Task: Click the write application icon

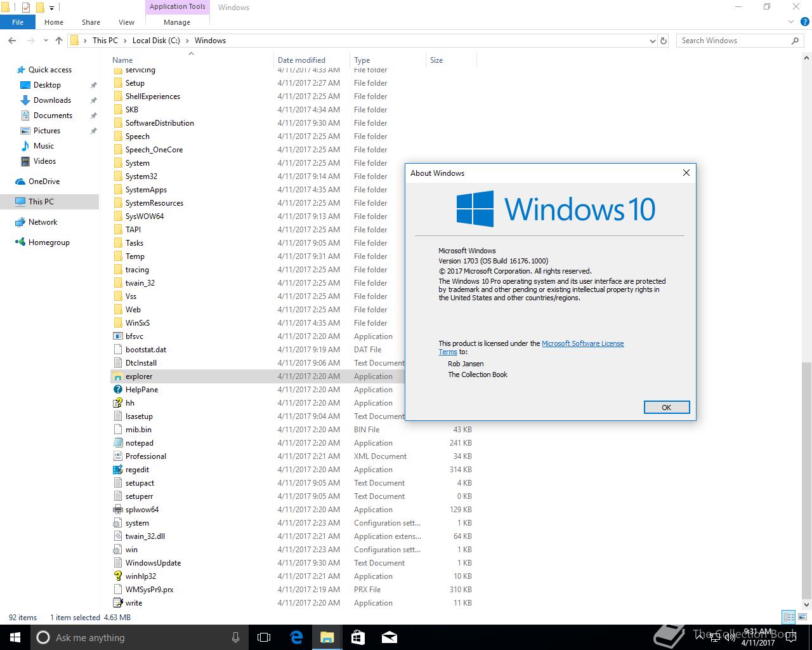Action: pyautogui.click(x=117, y=603)
